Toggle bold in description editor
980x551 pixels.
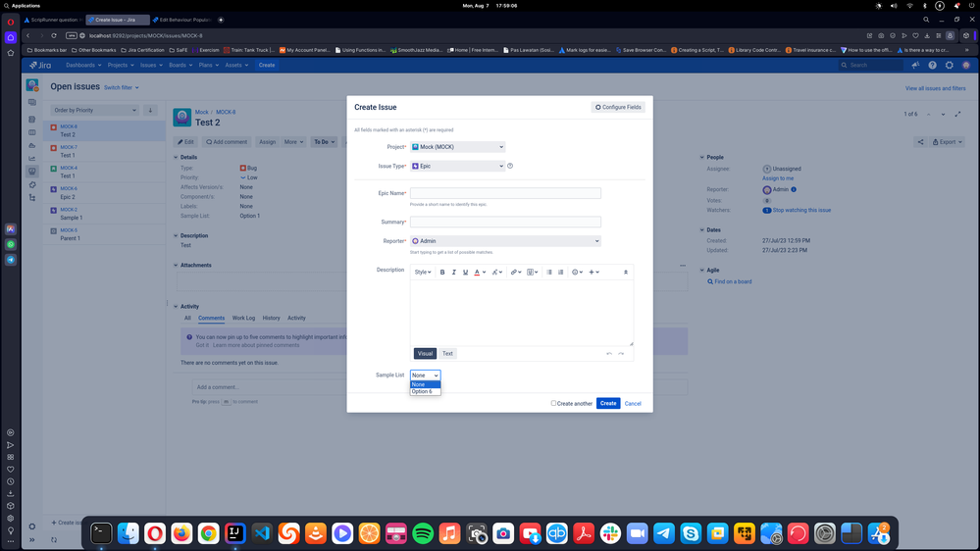(x=442, y=273)
